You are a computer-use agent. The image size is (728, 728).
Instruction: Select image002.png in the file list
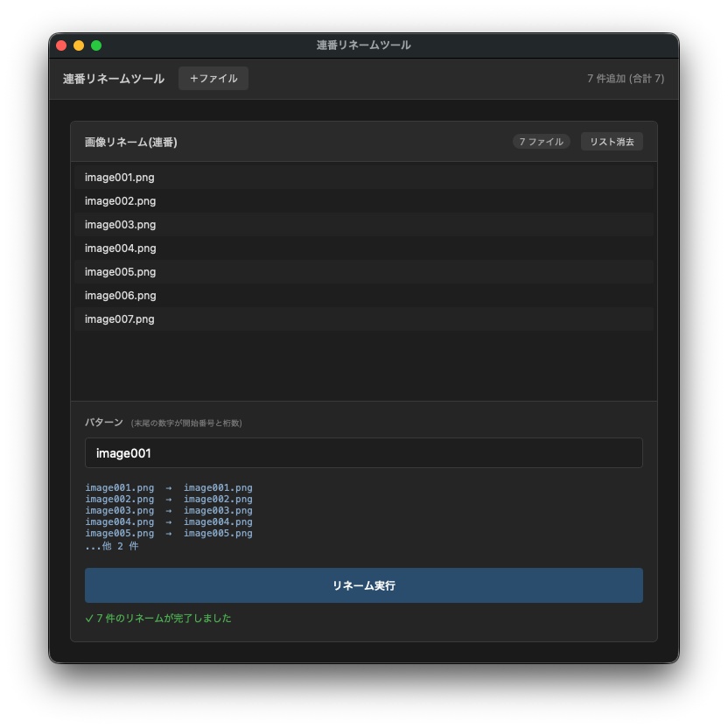coord(363,201)
